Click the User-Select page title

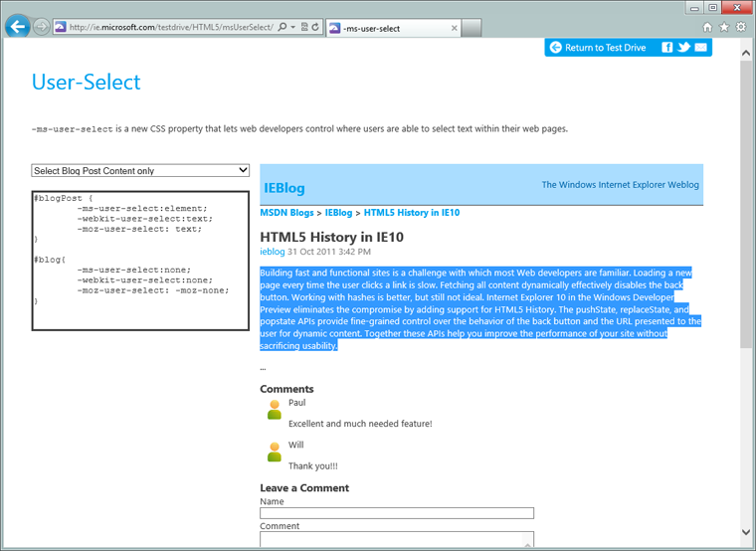pos(87,82)
